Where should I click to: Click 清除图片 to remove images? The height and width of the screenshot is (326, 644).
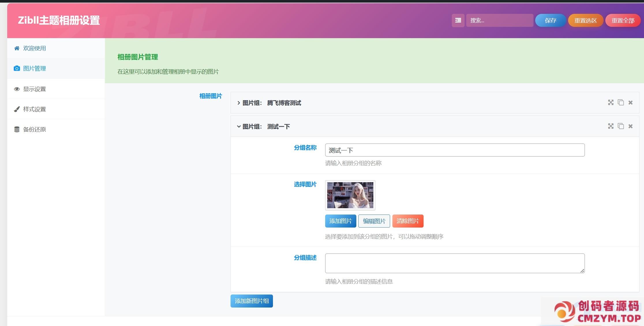click(x=407, y=221)
